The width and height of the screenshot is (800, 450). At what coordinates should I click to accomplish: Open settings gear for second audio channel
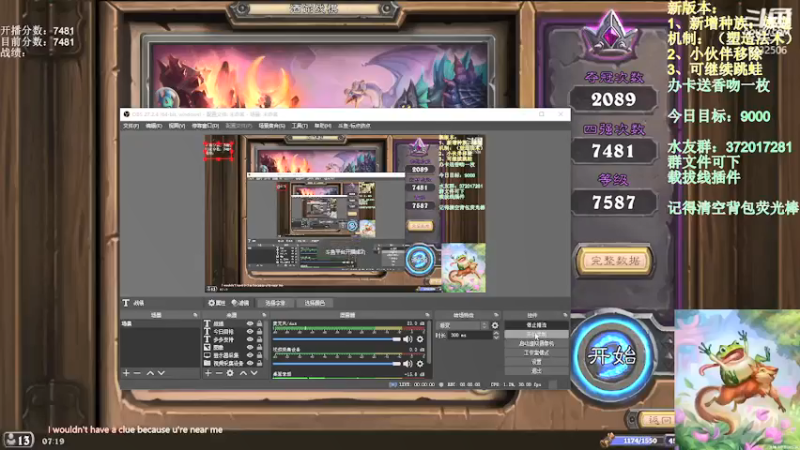point(420,364)
